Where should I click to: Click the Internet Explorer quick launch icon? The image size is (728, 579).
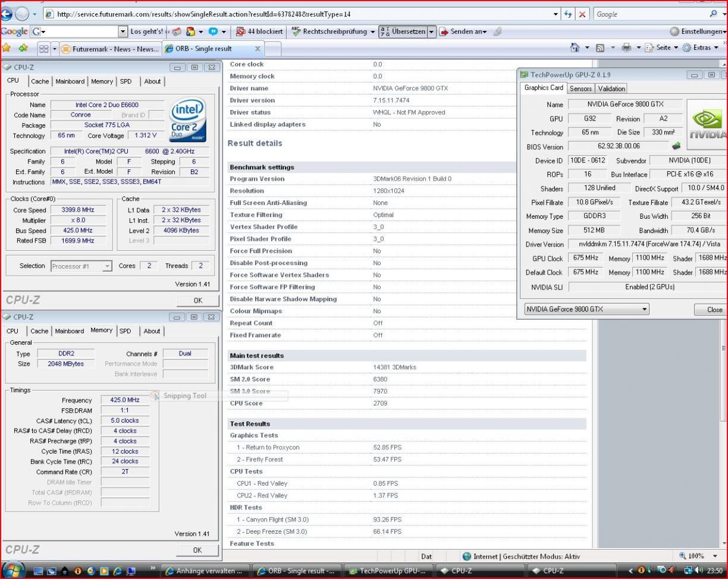[118, 571]
